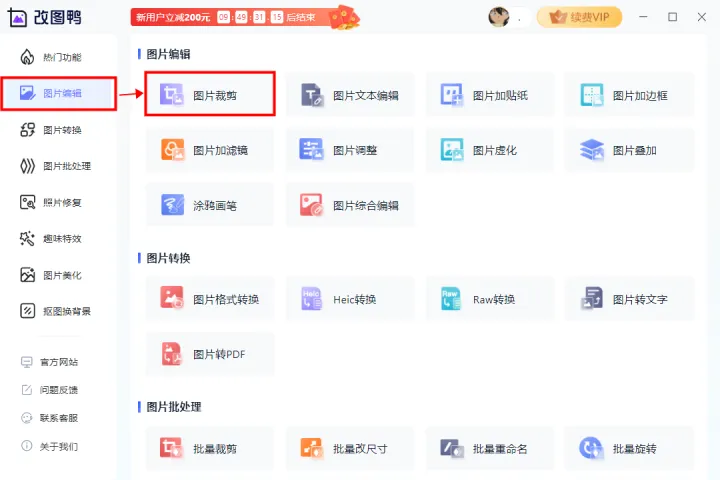Click the 图片裁剪 label text
The width and height of the screenshot is (720, 480).
(x=215, y=96)
